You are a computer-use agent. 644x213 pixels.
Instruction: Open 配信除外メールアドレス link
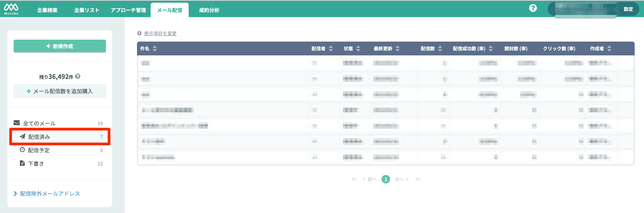coord(50,194)
